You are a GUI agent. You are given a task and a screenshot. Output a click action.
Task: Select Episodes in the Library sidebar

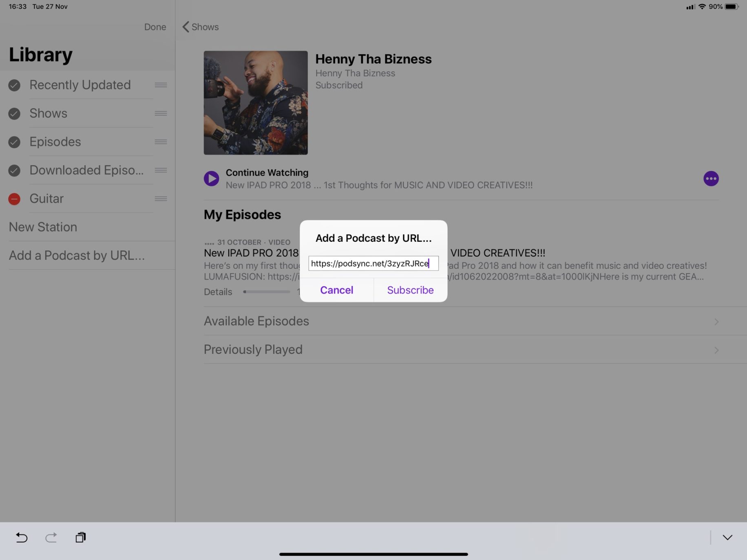tap(55, 142)
